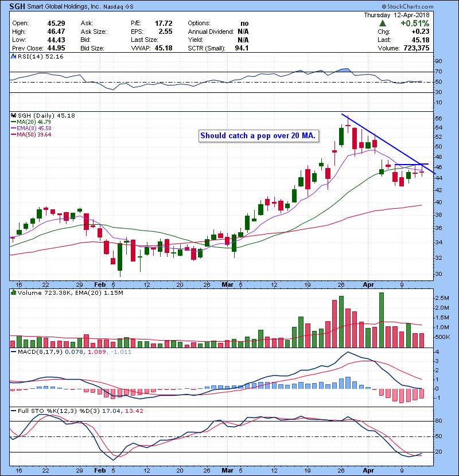
Task: Click Smart Global Holdings, Inc. company name
Action: [x=64, y=6]
